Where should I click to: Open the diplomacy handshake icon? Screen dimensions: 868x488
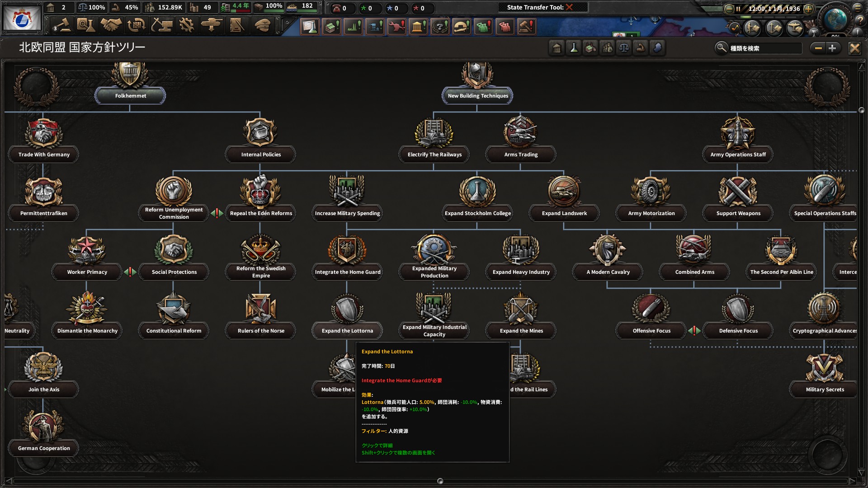tap(111, 25)
